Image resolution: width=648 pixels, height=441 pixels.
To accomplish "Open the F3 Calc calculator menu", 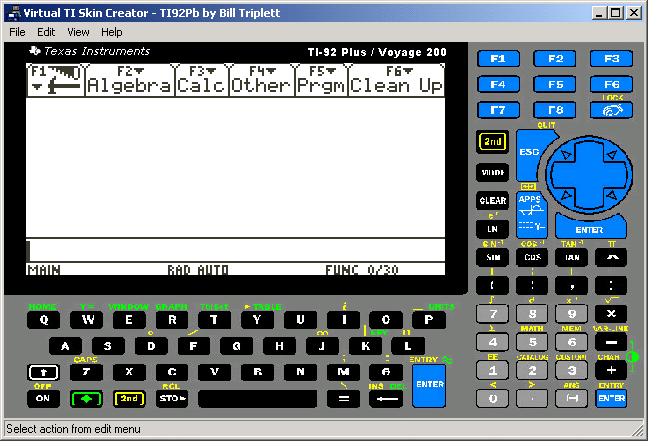I will (x=201, y=80).
